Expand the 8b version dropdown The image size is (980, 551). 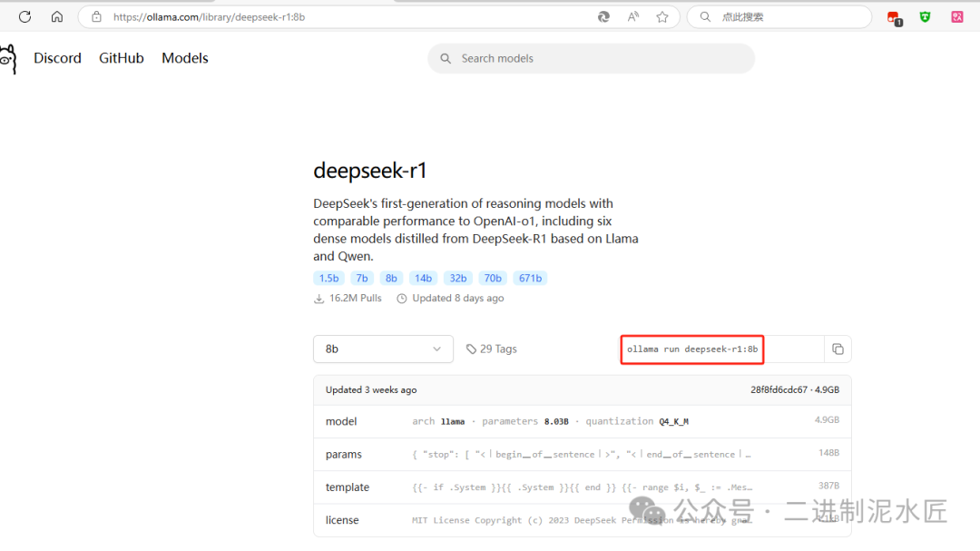pos(383,349)
